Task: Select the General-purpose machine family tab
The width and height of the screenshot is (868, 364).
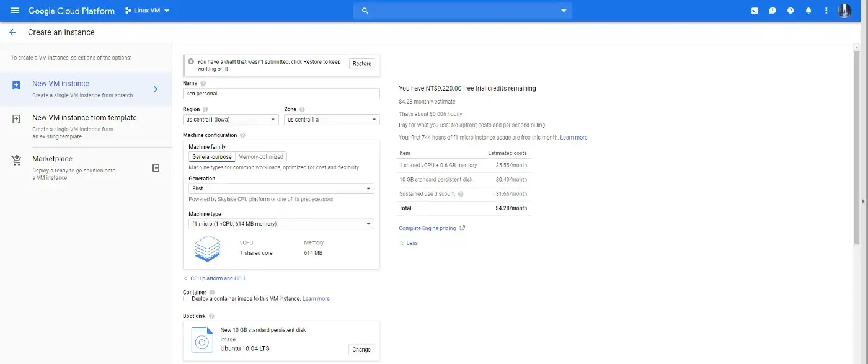Action: (x=212, y=157)
